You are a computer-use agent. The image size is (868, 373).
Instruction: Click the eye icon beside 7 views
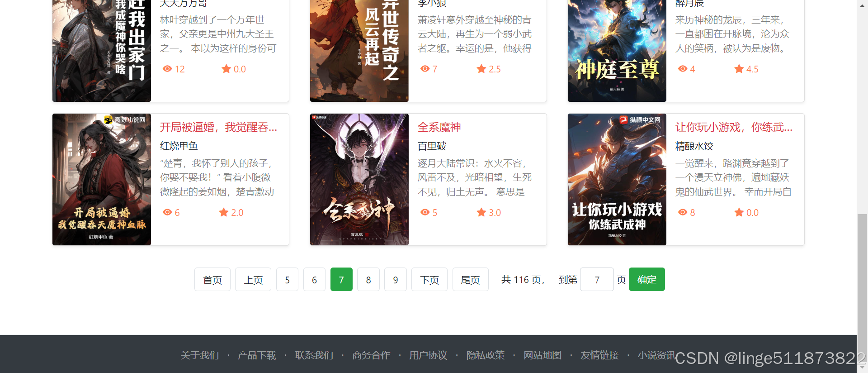(x=425, y=69)
